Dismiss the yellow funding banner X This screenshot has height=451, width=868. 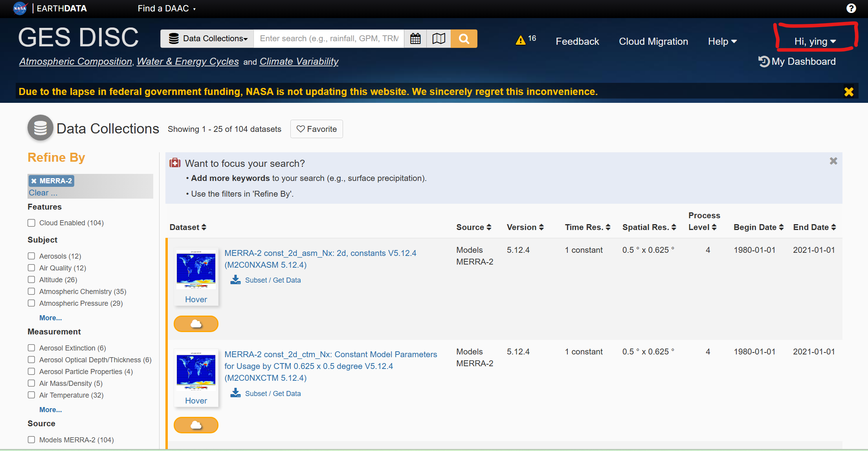click(849, 92)
